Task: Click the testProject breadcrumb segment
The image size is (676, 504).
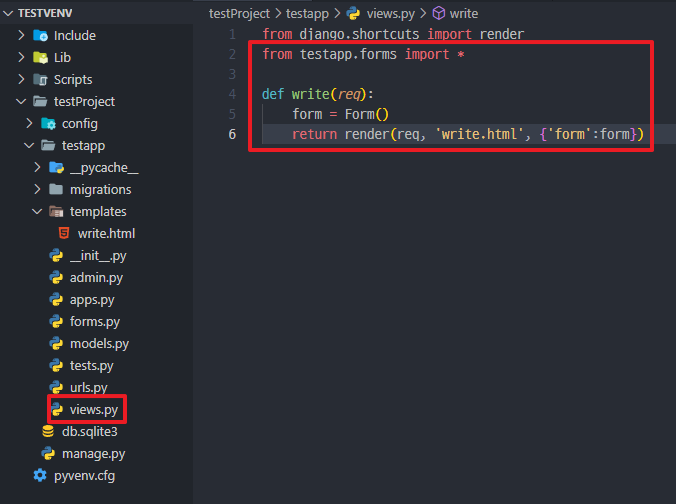Action: point(239,13)
